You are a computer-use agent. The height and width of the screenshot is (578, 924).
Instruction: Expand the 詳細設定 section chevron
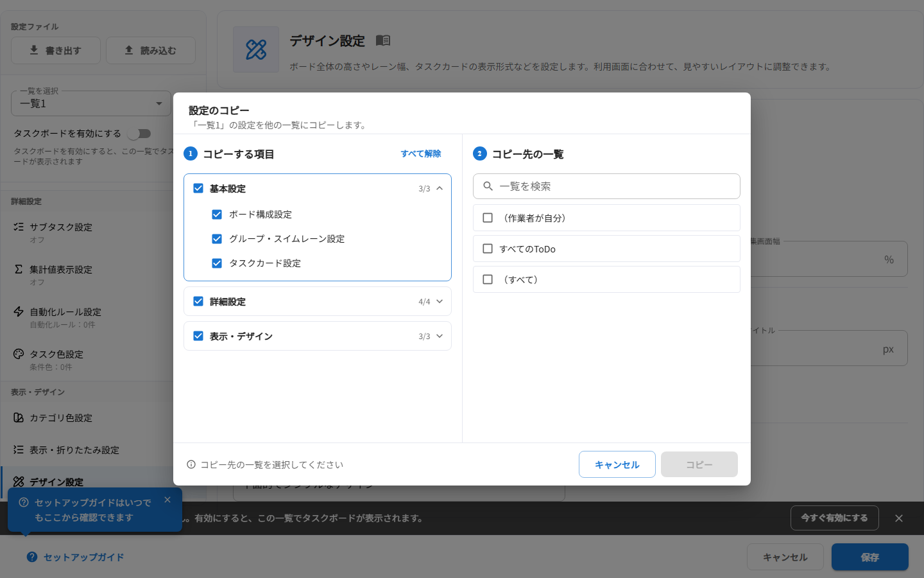pos(440,301)
